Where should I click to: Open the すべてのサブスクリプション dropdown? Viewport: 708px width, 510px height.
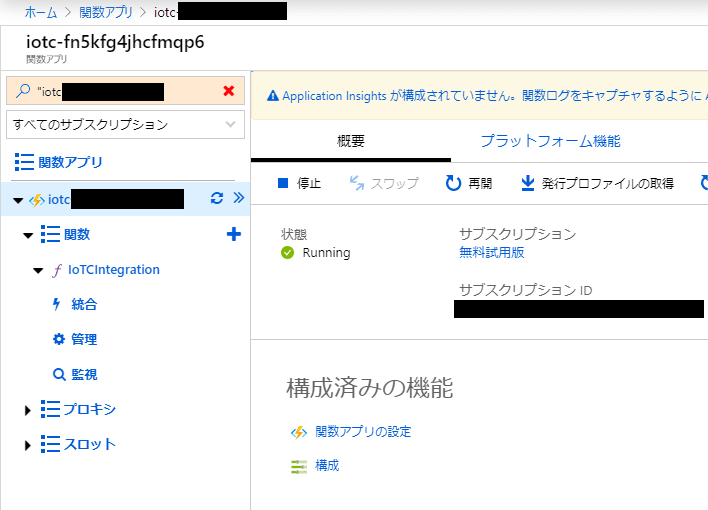pyautogui.click(x=126, y=124)
